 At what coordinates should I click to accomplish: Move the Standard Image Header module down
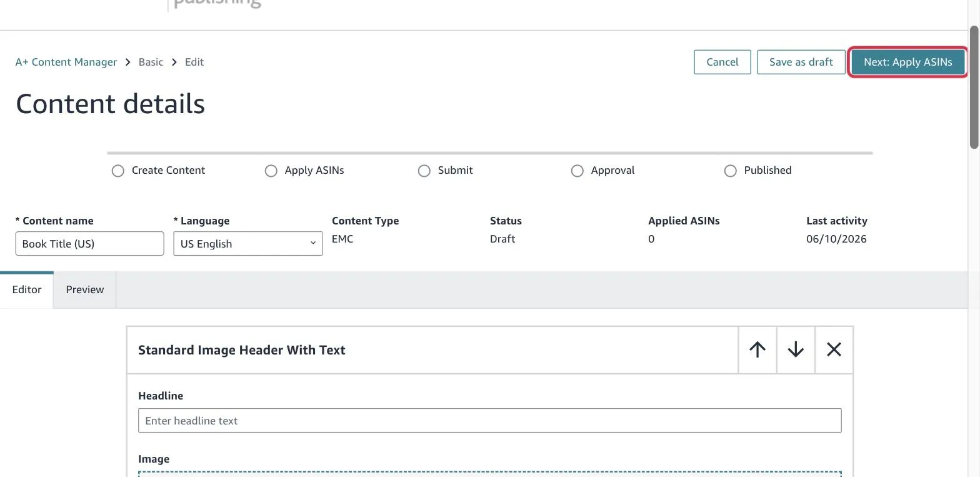click(796, 349)
